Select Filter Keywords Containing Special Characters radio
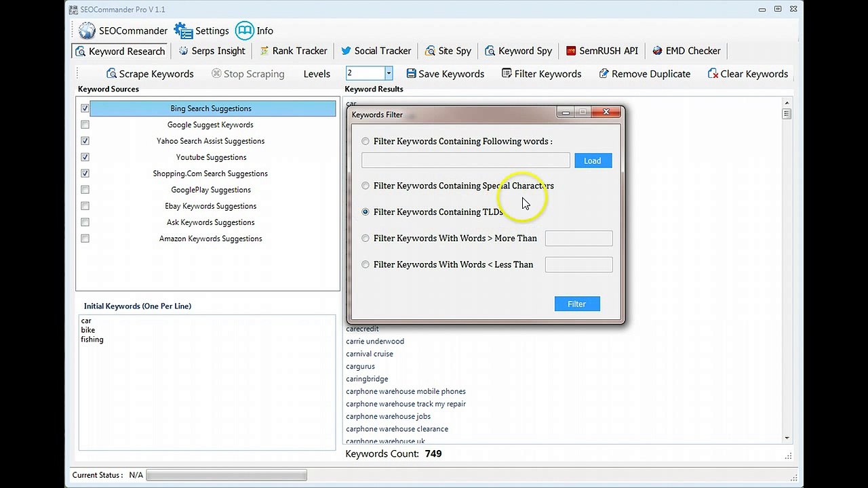Screen dimensions: 868x488 (x=366, y=186)
